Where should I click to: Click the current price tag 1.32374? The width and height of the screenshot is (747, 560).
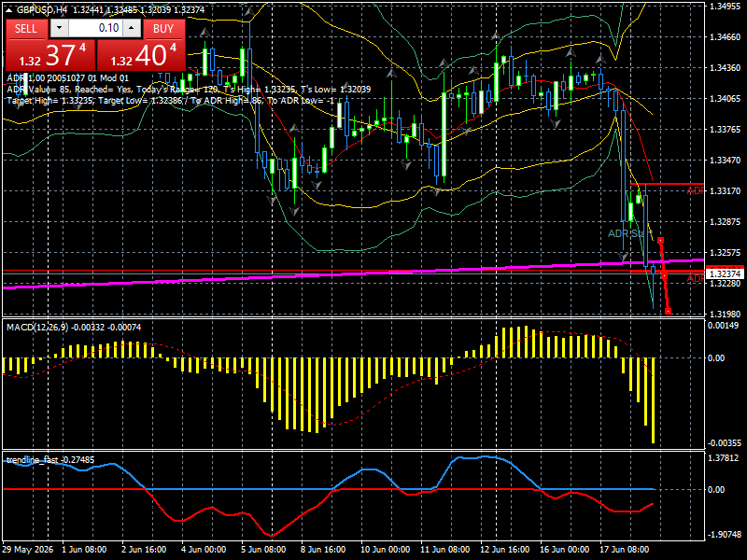(725, 273)
